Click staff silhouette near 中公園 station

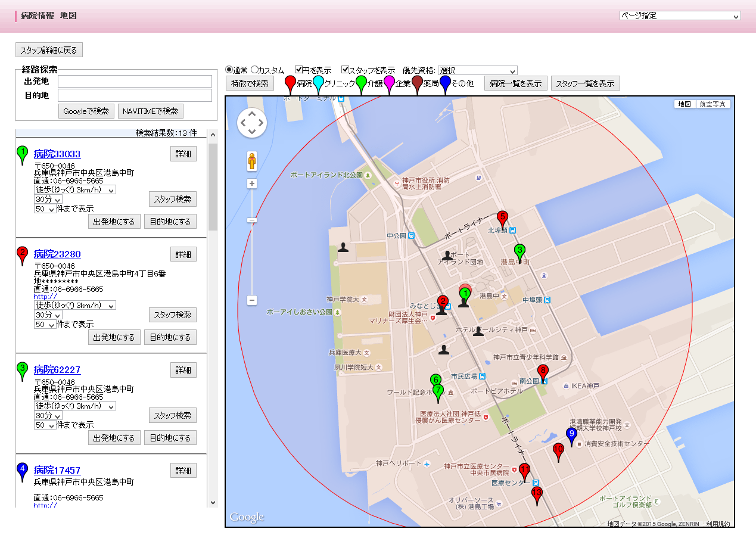pos(447,256)
